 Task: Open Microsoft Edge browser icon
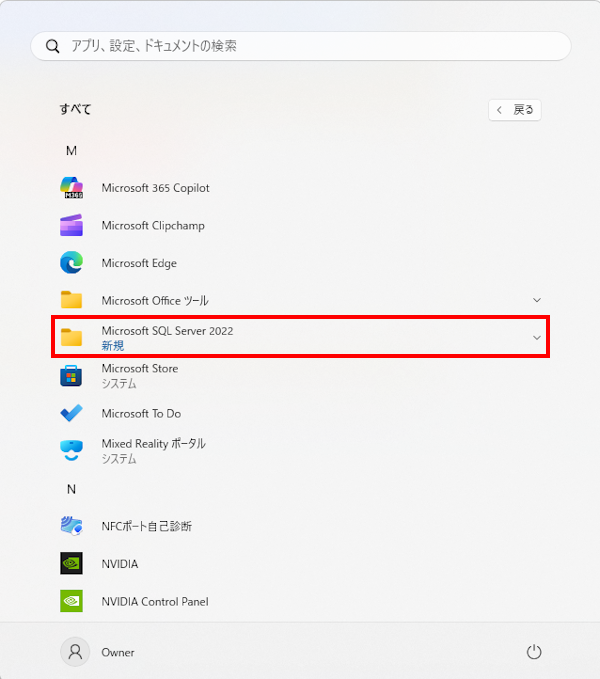coord(71,262)
